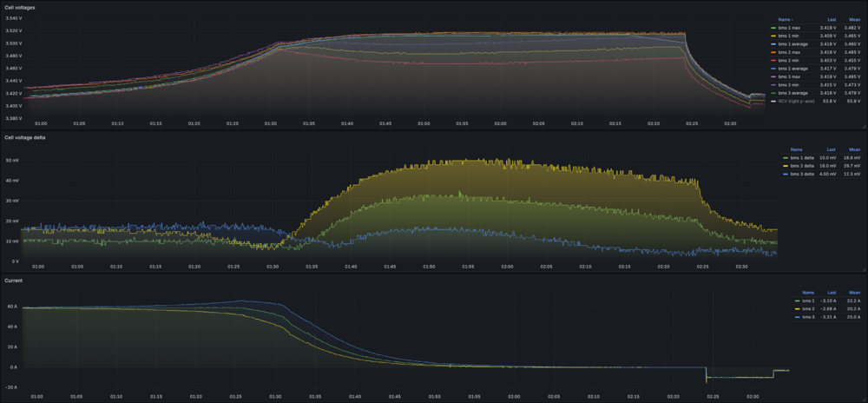Click the 3.403 V bms 2 min last value
This screenshot has width=868, height=403.
click(x=830, y=60)
